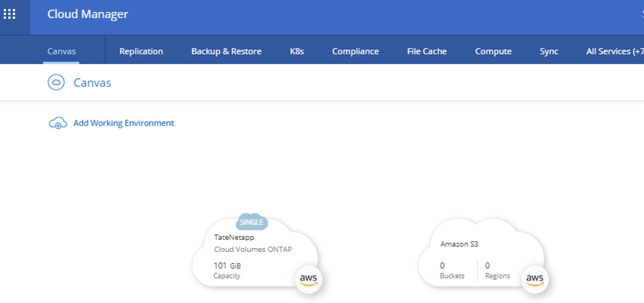This screenshot has width=644, height=303.
Task: Go to the K8s tab
Action: point(297,51)
